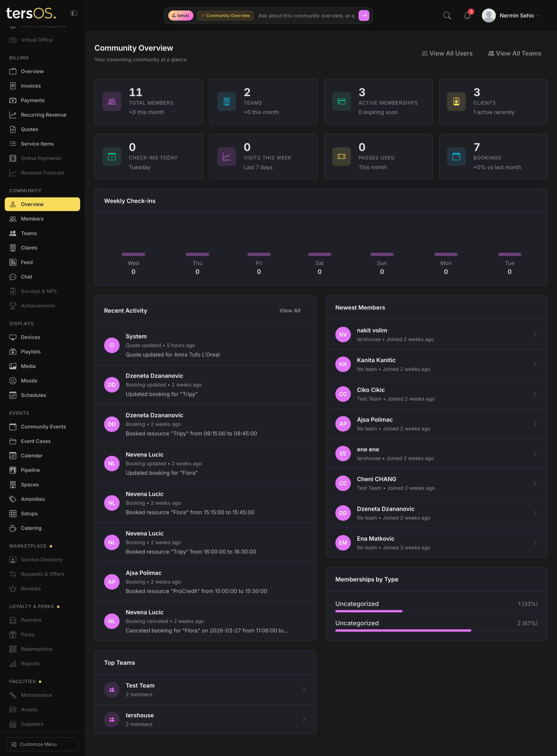Expand nakit volim's member row chevron
Screen dimensions: 557x756
point(535,334)
